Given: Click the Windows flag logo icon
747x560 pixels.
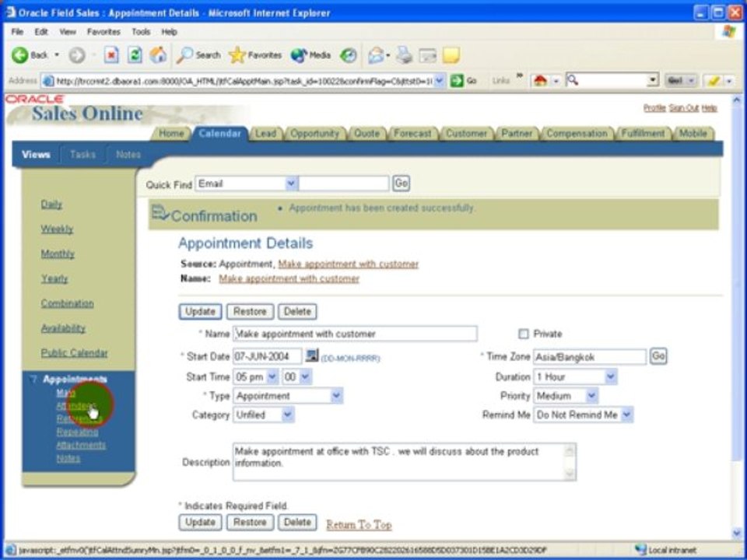Looking at the screenshot, I should click(x=729, y=32).
